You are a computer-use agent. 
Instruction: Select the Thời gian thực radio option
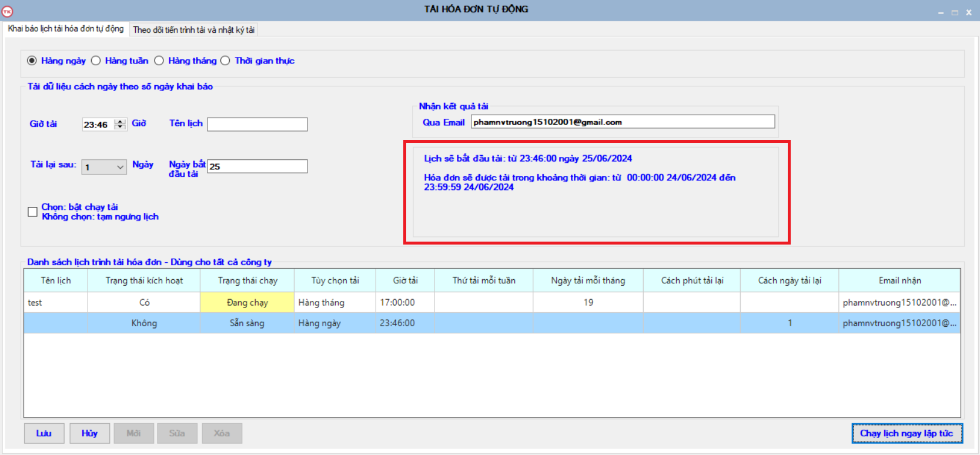point(225,61)
